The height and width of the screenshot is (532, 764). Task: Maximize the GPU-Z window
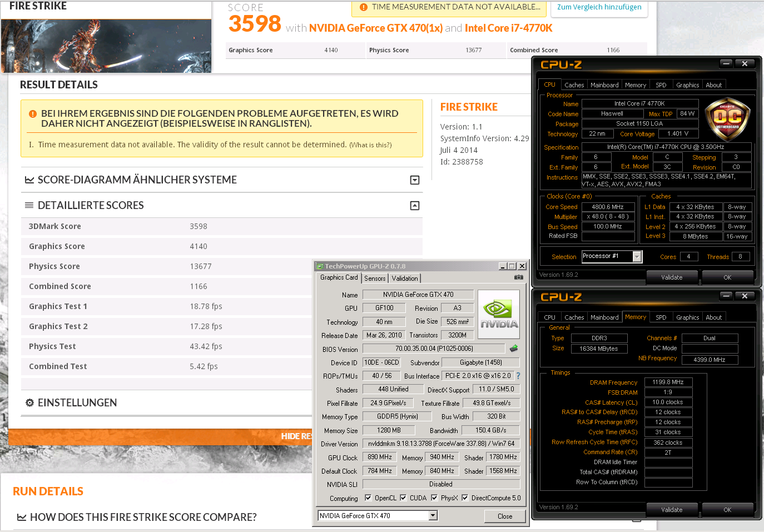pyautogui.click(x=512, y=266)
